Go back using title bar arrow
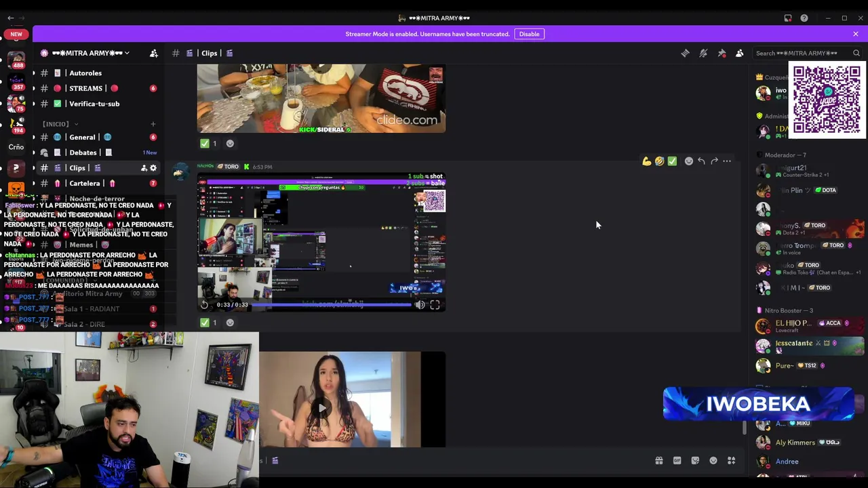This screenshot has height=488, width=868. click(x=10, y=18)
